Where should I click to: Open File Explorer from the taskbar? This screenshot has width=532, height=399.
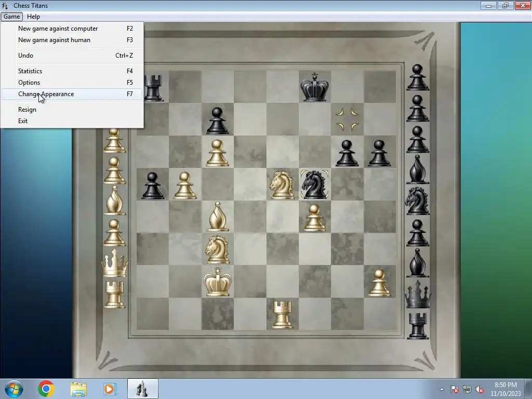point(78,389)
